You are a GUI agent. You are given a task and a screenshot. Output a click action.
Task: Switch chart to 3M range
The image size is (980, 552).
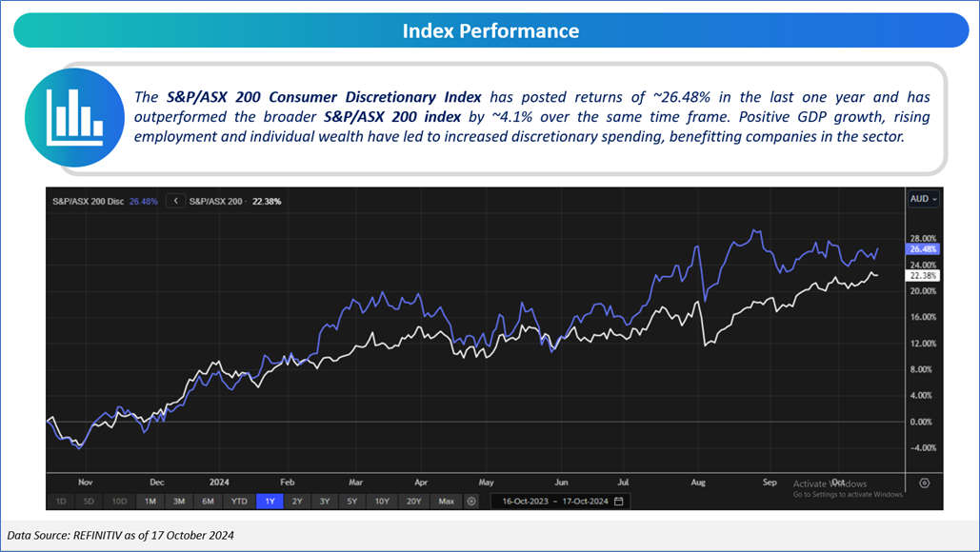point(179,502)
